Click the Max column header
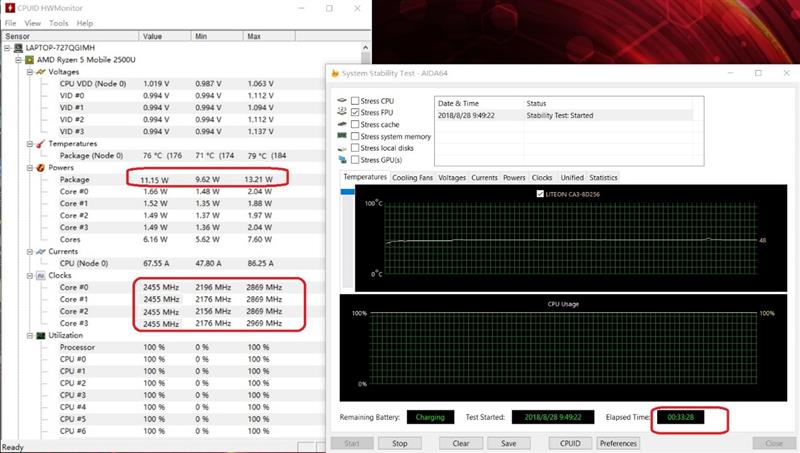This screenshot has height=453, width=800. click(269, 36)
